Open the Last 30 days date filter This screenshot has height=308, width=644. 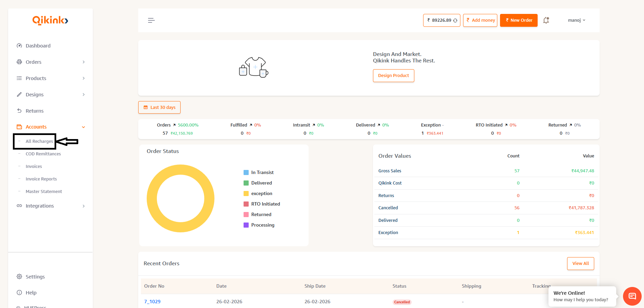point(159,108)
